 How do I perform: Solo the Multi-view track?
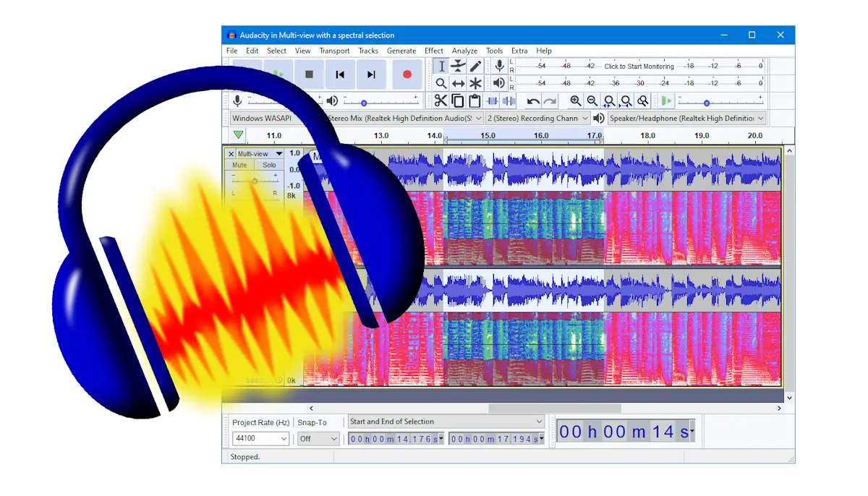point(269,165)
